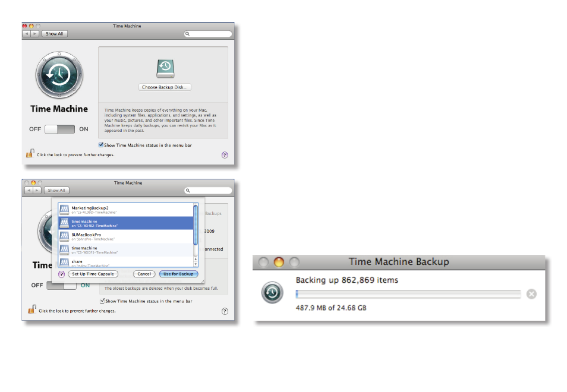Click the share disk icon
The image size is (567, 392).
point(64,263)
